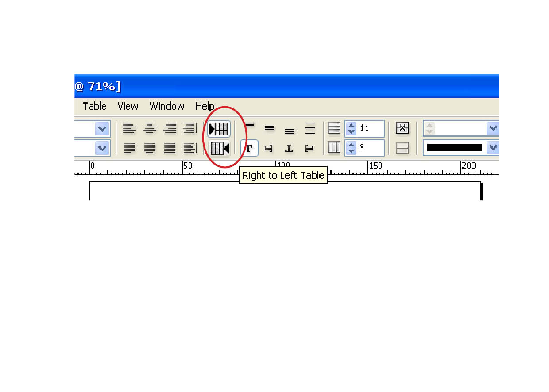This screenshot has width=549, height=392.
Task: Open the lower-left toolbar dropdown arrow
Action: (102, 148)
